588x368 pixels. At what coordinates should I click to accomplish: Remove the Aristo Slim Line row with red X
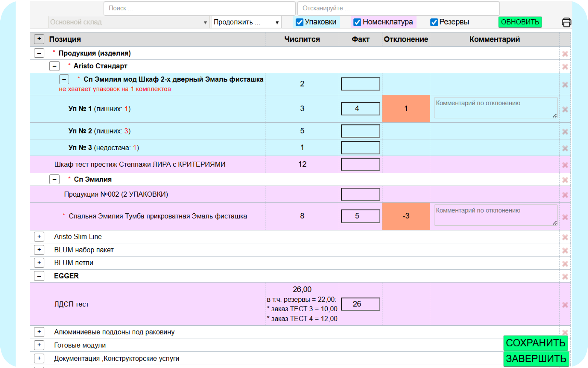coord(565,237)
